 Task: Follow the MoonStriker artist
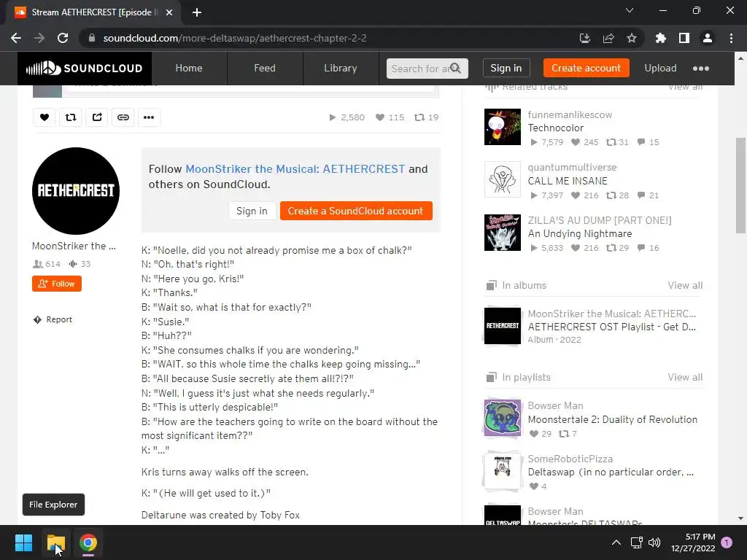57,284
